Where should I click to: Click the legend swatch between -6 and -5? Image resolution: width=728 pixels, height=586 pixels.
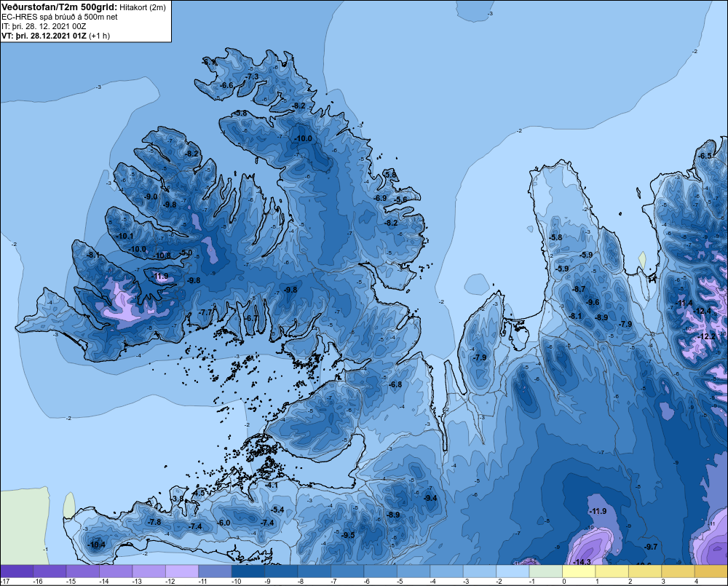coord(380,571)
